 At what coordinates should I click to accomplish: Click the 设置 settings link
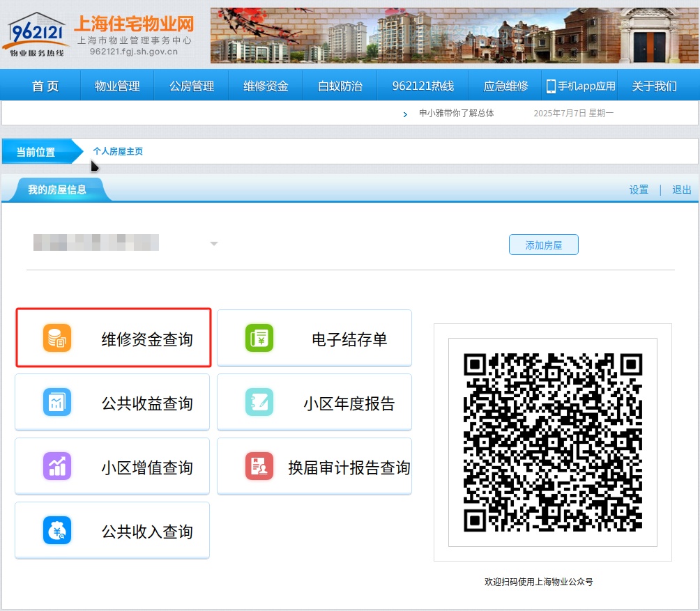[639, 190]
